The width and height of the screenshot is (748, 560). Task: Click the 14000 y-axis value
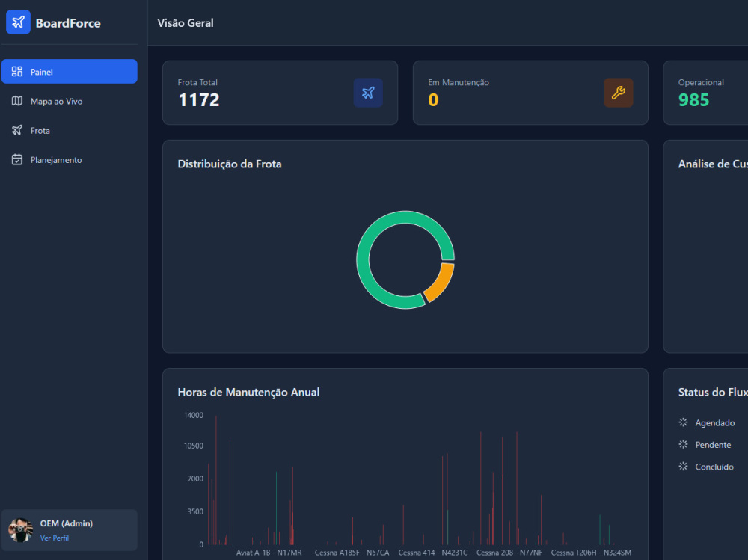pyautogui.click(x=194, y=416)
